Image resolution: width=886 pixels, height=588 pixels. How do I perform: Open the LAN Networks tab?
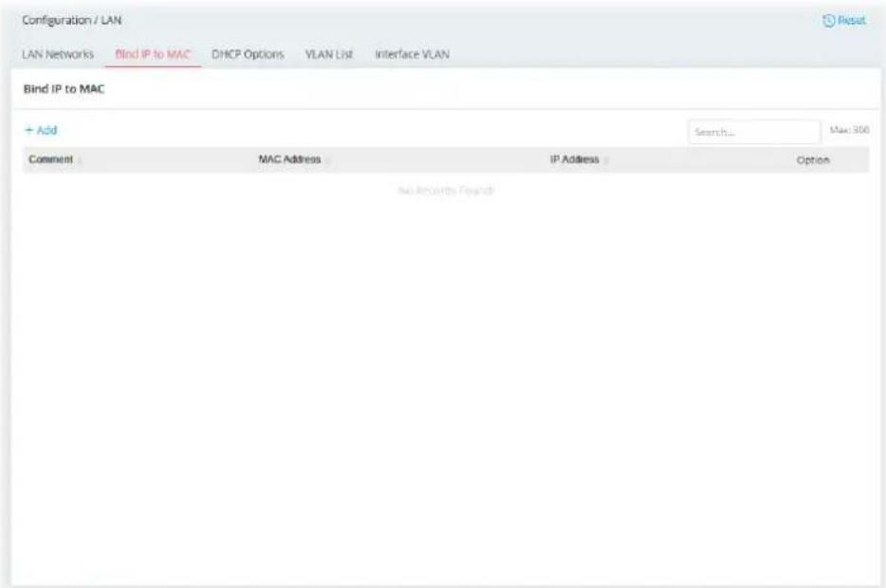[58, 54]
